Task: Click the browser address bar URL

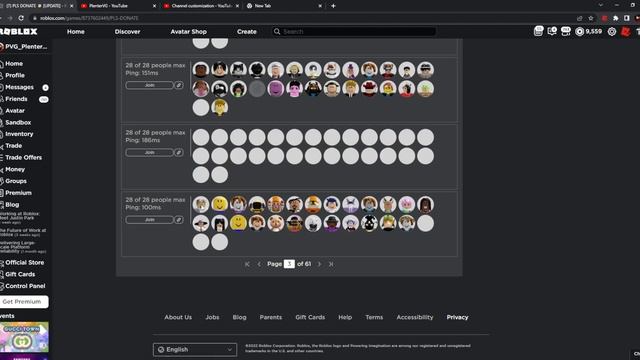Action: pos(89,18)
